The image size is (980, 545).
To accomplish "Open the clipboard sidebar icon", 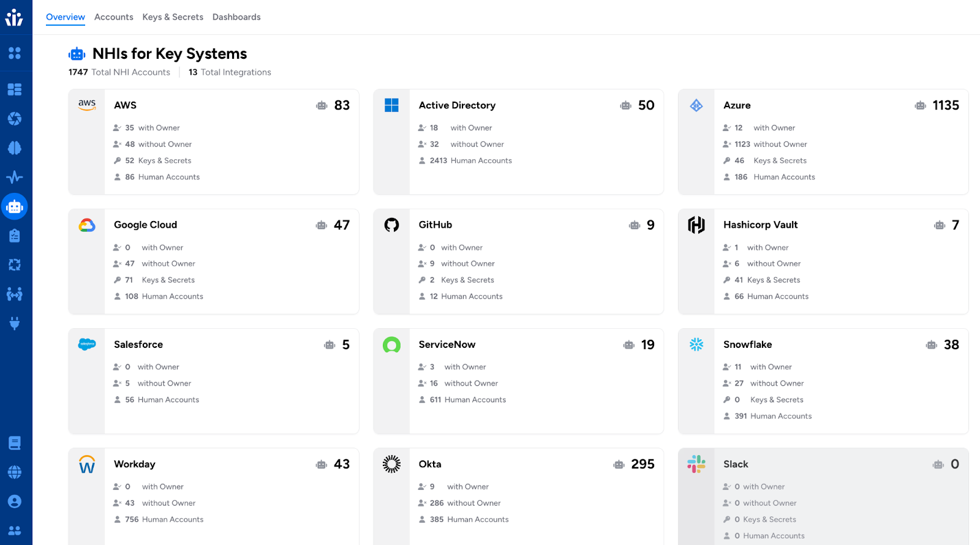I will [15, 236].
